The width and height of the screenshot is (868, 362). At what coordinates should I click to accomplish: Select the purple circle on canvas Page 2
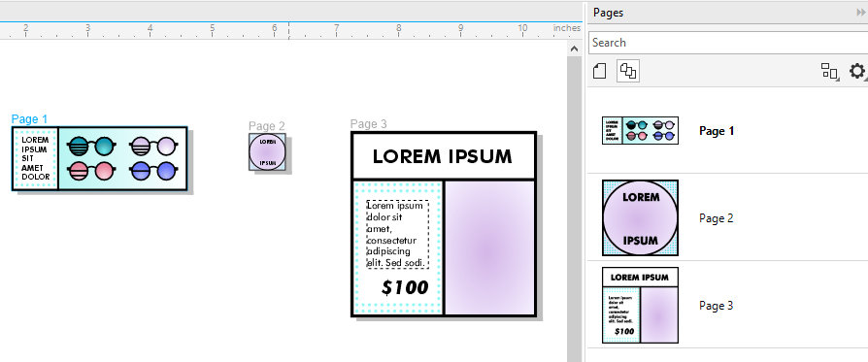[267, 151]
